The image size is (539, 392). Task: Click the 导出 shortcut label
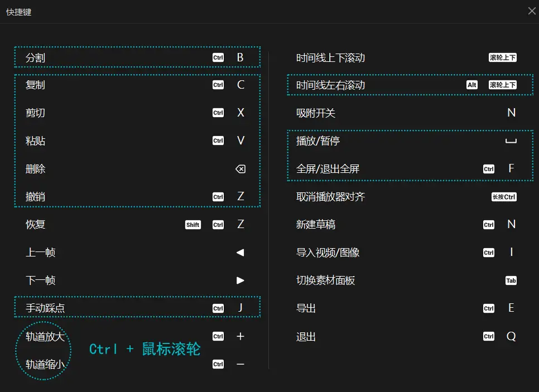click(x=306, y=308)
